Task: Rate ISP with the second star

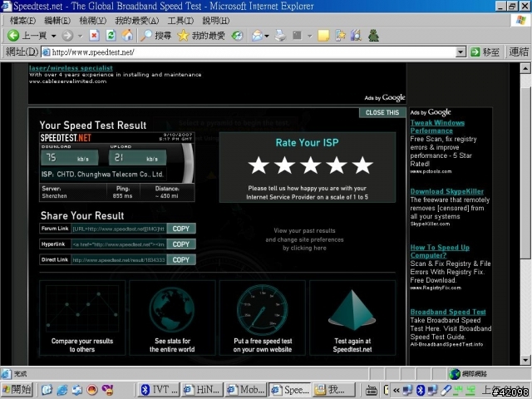Action: [x=284, y=165]
